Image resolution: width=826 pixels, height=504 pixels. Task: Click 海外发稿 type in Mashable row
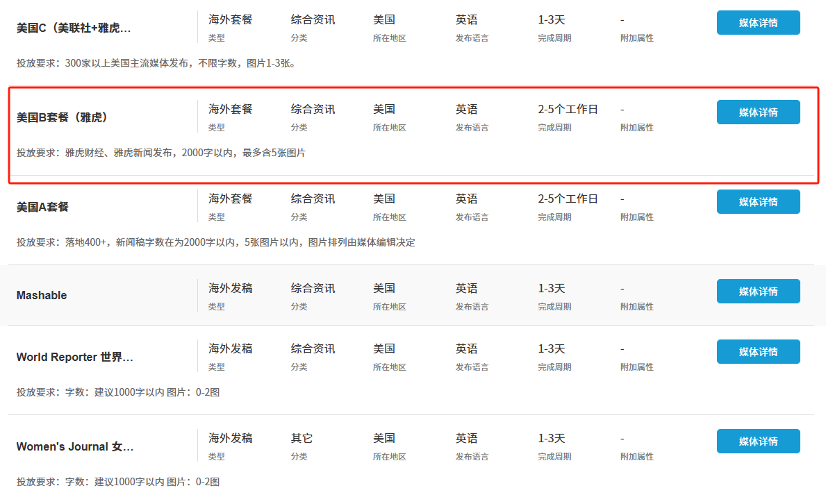pyautogui.click(x=231, y=288)
